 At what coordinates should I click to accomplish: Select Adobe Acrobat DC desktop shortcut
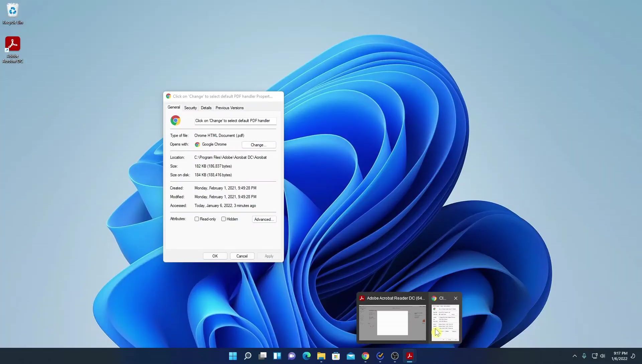coord(13,49)
